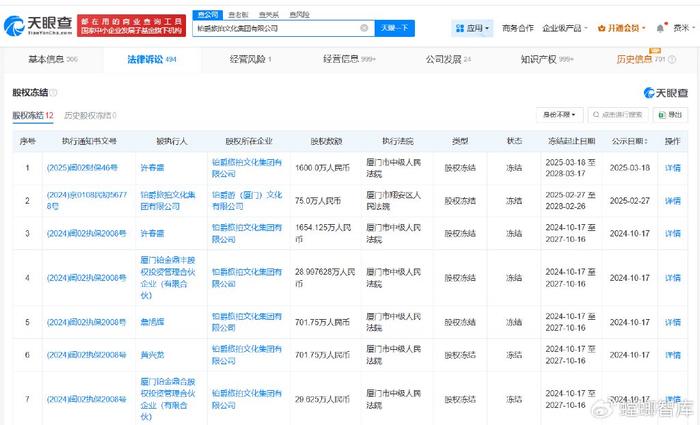Switch to the 查老板 search tab
The width and height of the screenshot is (700, 425).
(x=238, y=15)
